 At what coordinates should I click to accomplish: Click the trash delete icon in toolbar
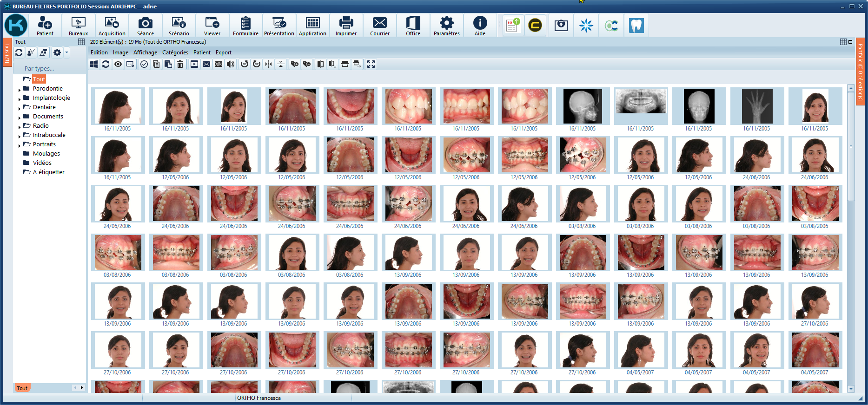[x=180, y=64]
